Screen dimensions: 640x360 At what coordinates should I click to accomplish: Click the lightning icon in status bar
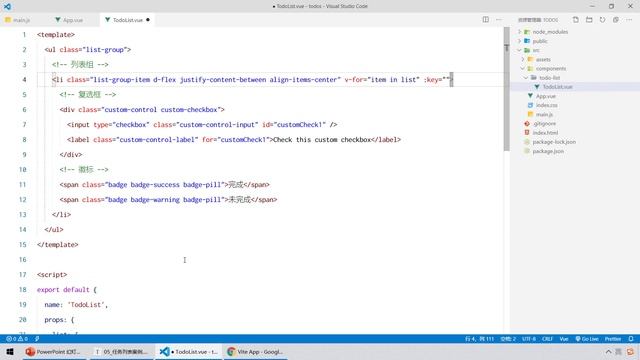tap(37, 339)
